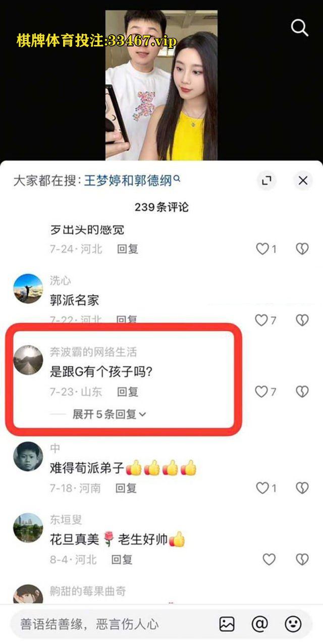Reply to 是跟G有个孩子吗 comment
Screen dimensions: 323x644
pyautogui.click(x=128, y=392)
